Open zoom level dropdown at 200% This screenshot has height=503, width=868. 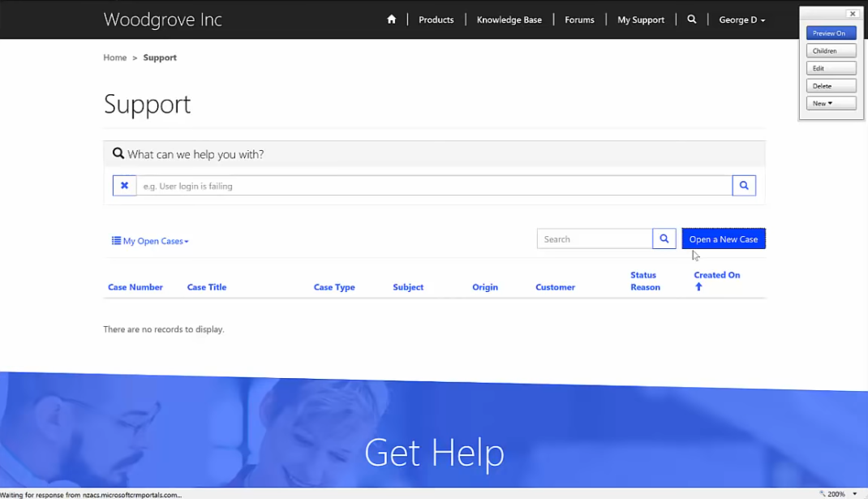coord(855,493)
